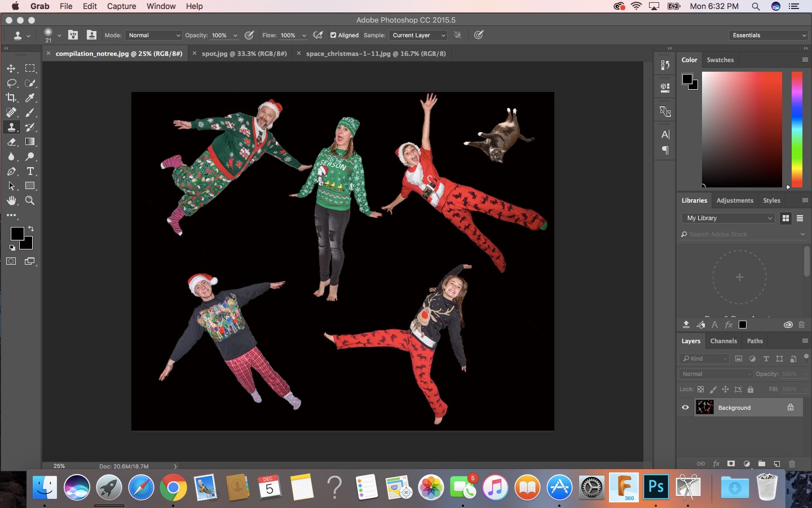
Task: Select the Dodge tool
Action: (x=30, y=156)
